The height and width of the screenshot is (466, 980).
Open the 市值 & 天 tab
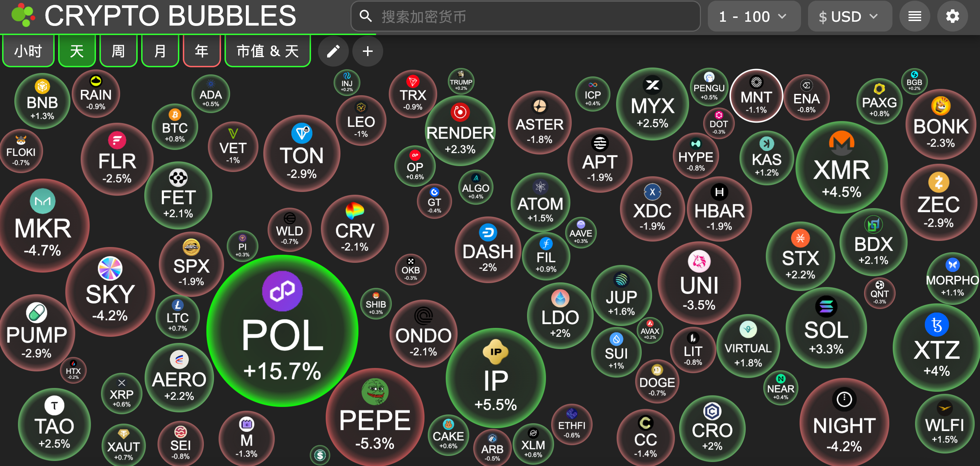click(268, 51)
